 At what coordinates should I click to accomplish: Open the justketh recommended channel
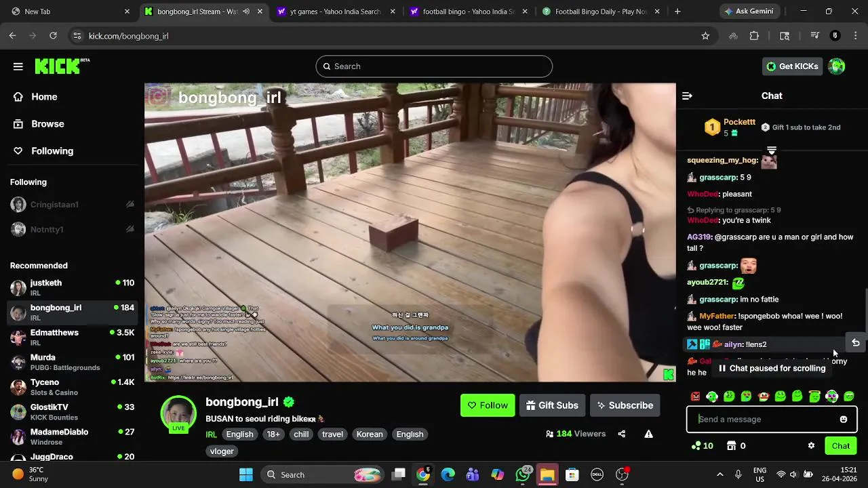(71, 287)
